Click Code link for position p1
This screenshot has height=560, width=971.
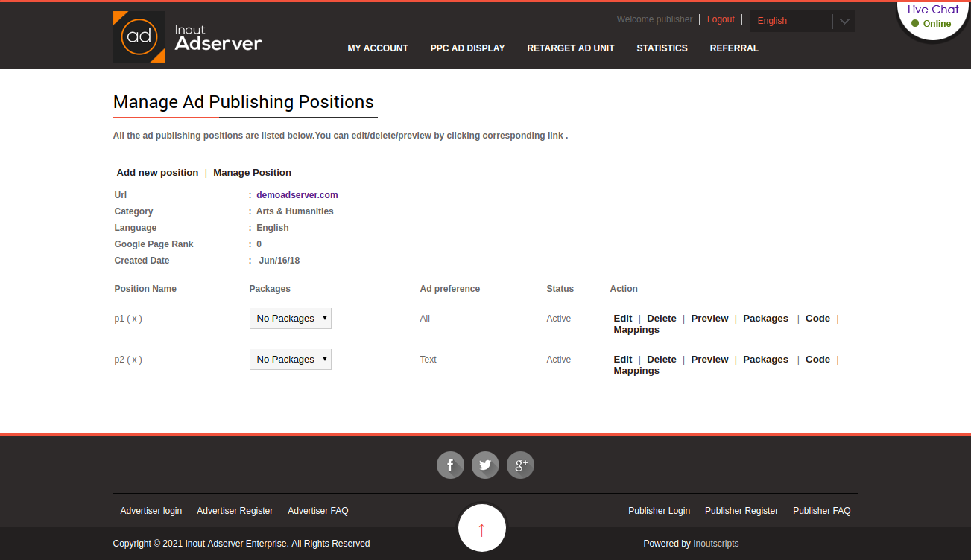pyautogui.click(x=817, y=319)
